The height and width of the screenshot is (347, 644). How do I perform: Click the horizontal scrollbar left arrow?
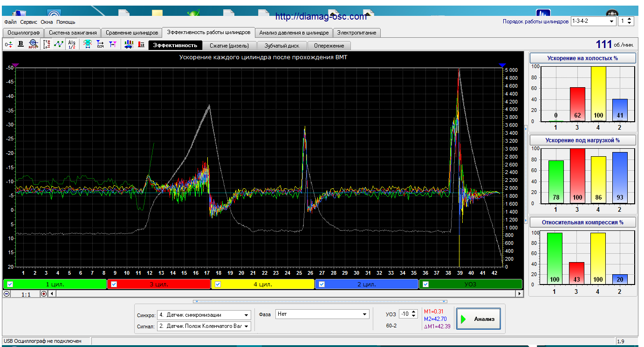coord(51,294)
